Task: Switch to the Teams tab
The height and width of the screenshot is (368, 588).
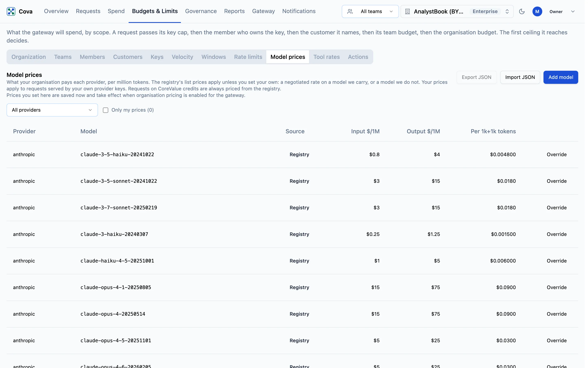Action: [x=63, y=57]
